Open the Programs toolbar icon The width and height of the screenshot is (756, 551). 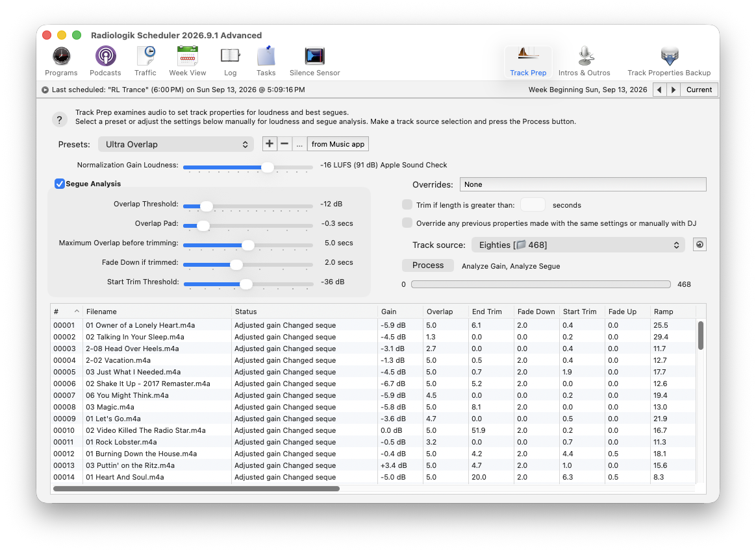pyautogui.click(x=61, y=61)
